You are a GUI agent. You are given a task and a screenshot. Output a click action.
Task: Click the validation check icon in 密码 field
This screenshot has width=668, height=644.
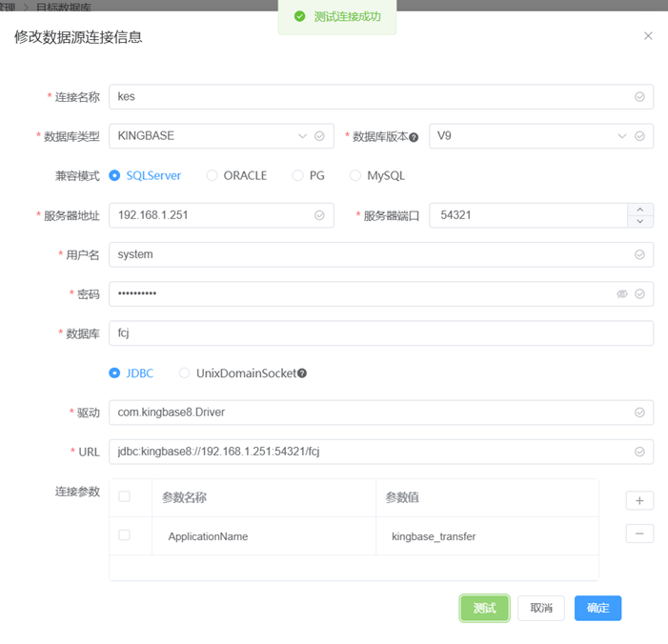pyautogui.click(x=639, y=293)
